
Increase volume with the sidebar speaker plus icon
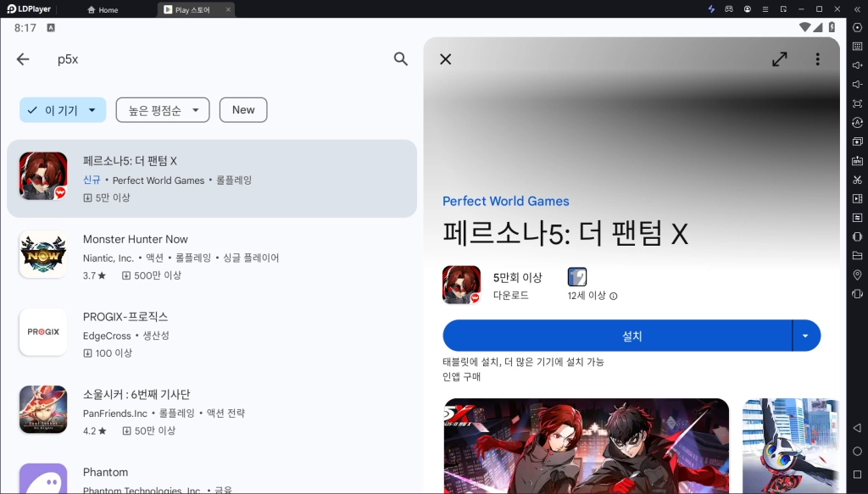coord(857,65)
